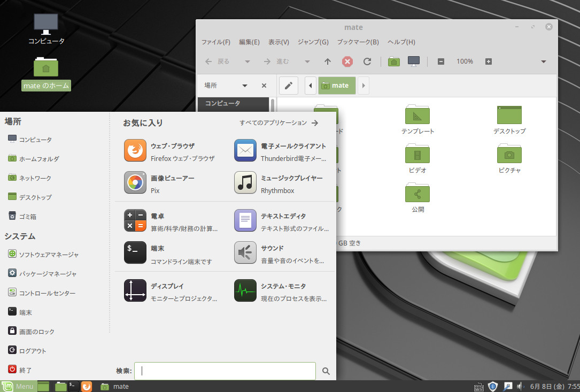
Task: Expand the back-history dropdown next to 戻る
Action: pos(247,61)
